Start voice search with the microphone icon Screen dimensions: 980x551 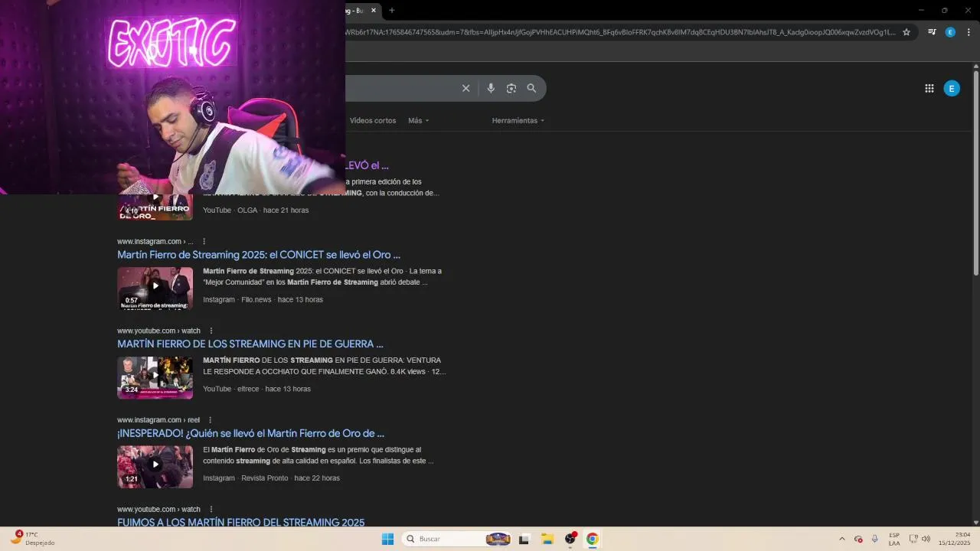click(x=491, y=88)
